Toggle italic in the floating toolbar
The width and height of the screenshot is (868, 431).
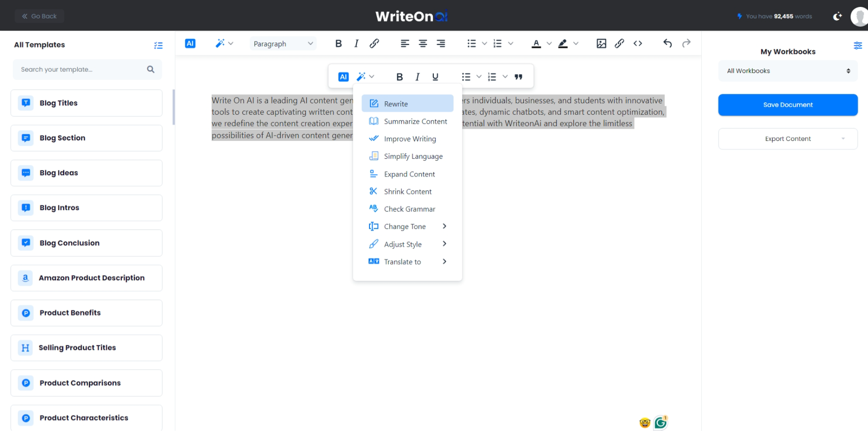click(417, 77)
